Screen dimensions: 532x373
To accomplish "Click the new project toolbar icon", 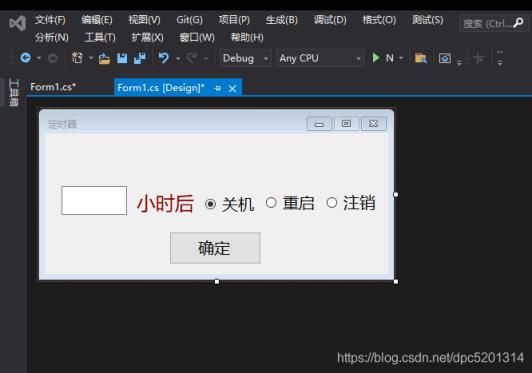I will [x=77, y=58].
